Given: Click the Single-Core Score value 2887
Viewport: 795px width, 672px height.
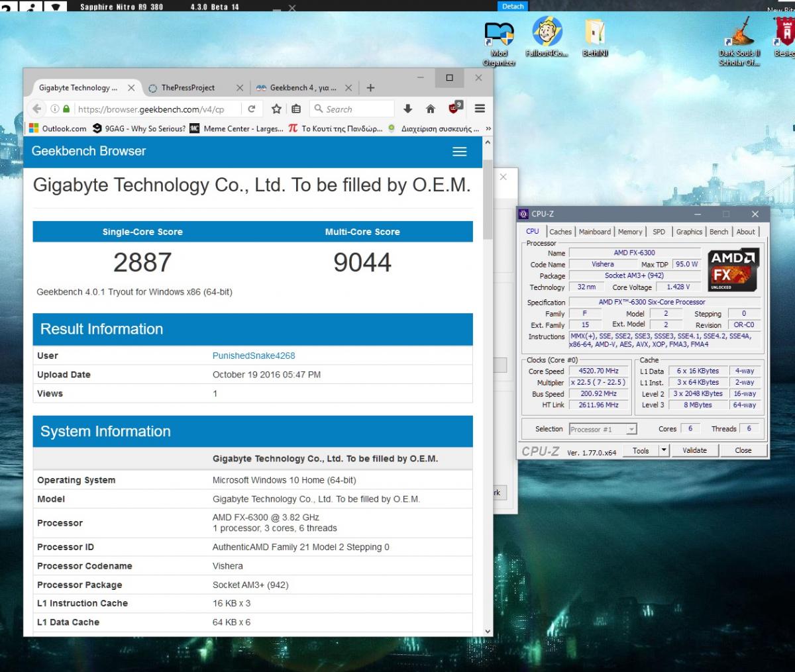Looking at the screenshot, I should pyautogui.click(x=142, y=263).
